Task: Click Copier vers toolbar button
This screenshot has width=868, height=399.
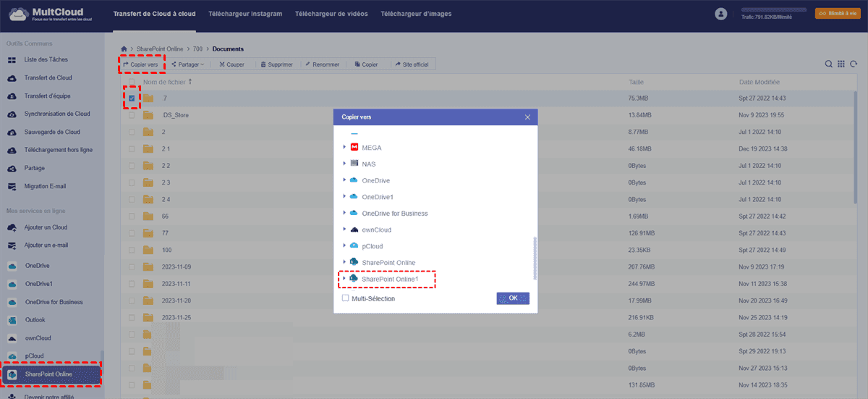Action: (x=141, y=64)
